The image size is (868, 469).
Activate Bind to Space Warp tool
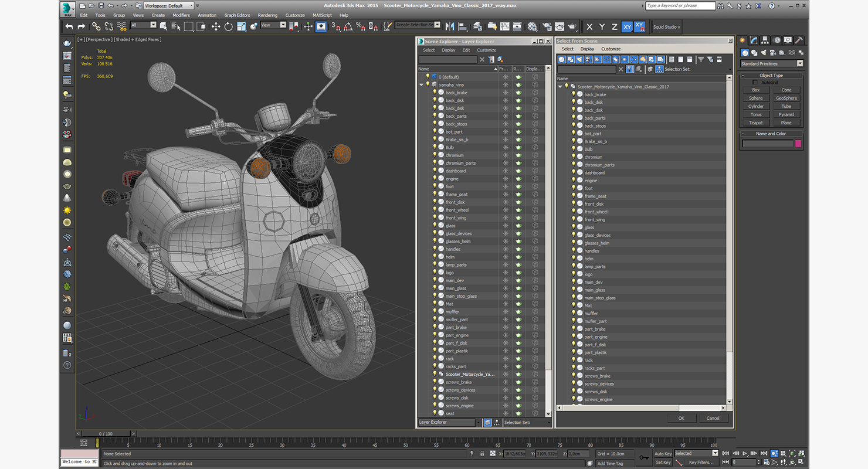coord(121,26)
